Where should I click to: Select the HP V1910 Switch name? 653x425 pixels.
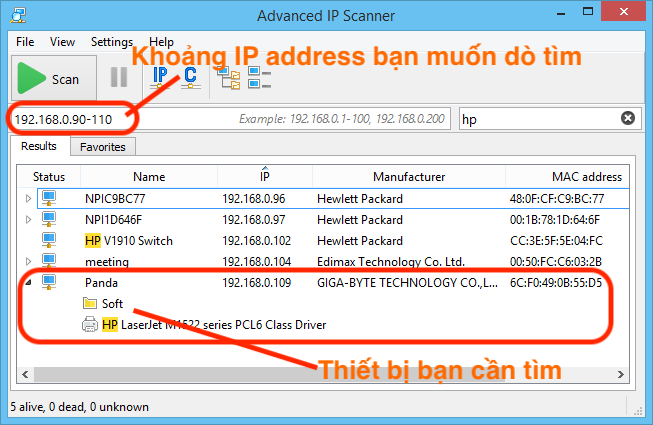pyautogui.click(x=129, y=241)
